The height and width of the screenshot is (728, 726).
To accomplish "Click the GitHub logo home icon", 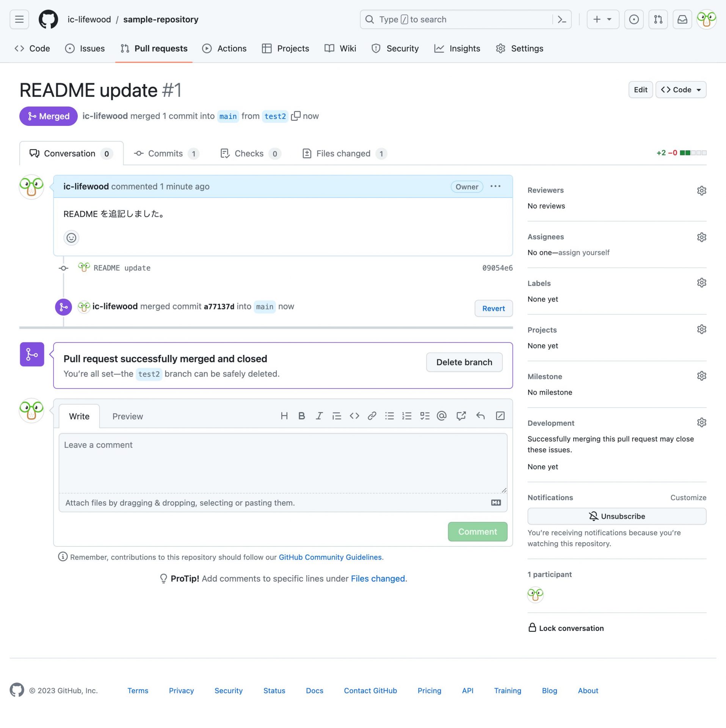I will click(x=48, y=19).
